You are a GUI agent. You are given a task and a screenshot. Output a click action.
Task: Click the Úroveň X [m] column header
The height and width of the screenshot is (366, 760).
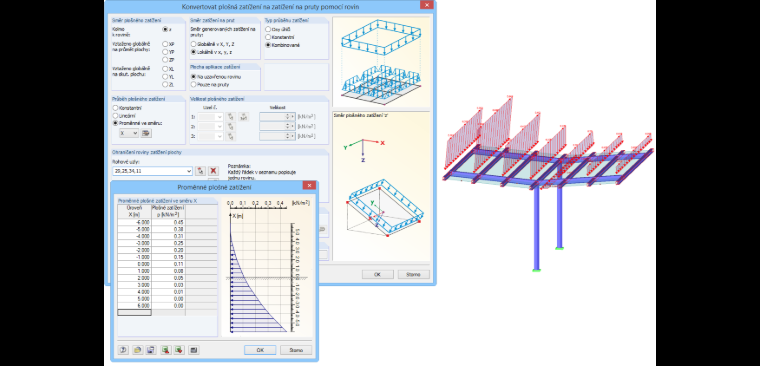tap(134, 211)
